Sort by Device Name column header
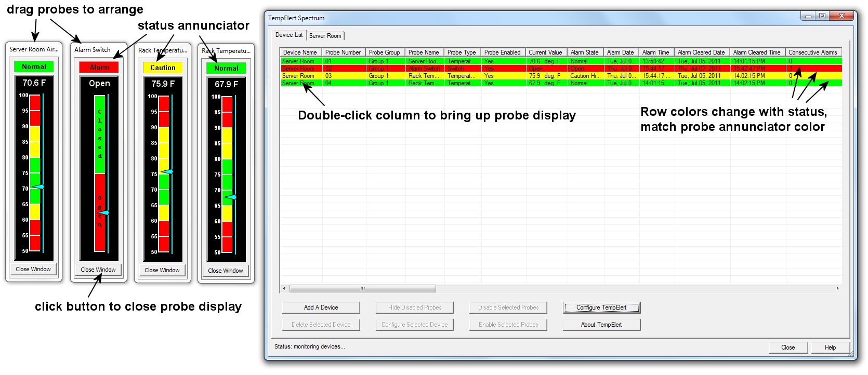 pos(301,52)
